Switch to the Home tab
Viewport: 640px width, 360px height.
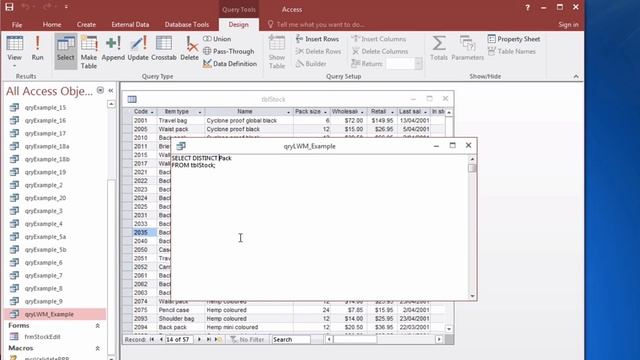pos(52,24)
